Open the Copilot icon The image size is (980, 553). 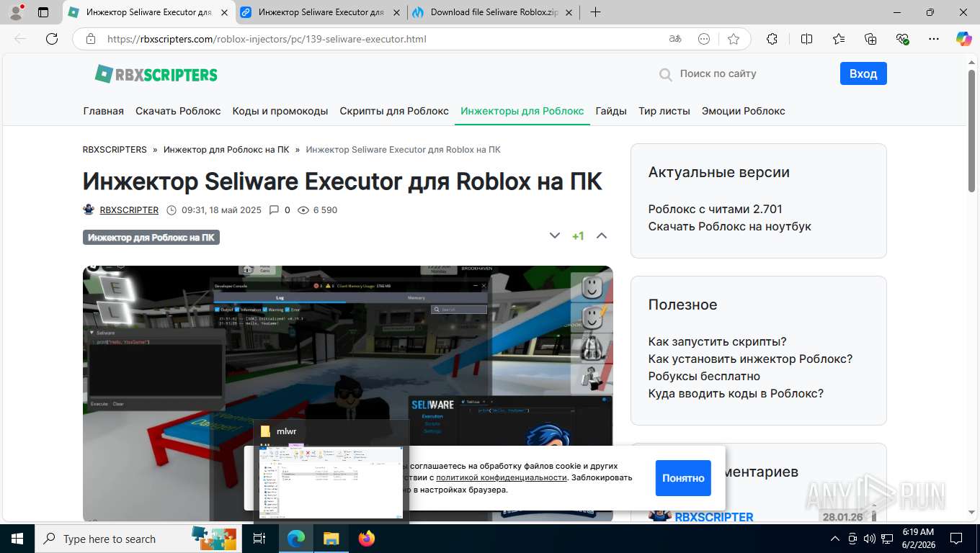(x=963, y=39)
